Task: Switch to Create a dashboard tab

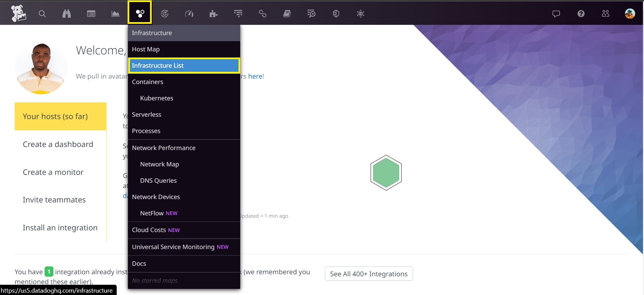Action: coord(61,144)
